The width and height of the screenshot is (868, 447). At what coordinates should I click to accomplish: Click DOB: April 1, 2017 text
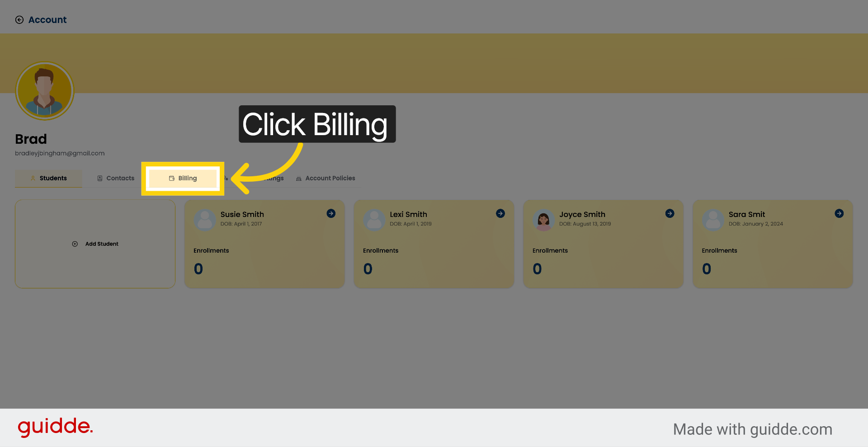241,224
